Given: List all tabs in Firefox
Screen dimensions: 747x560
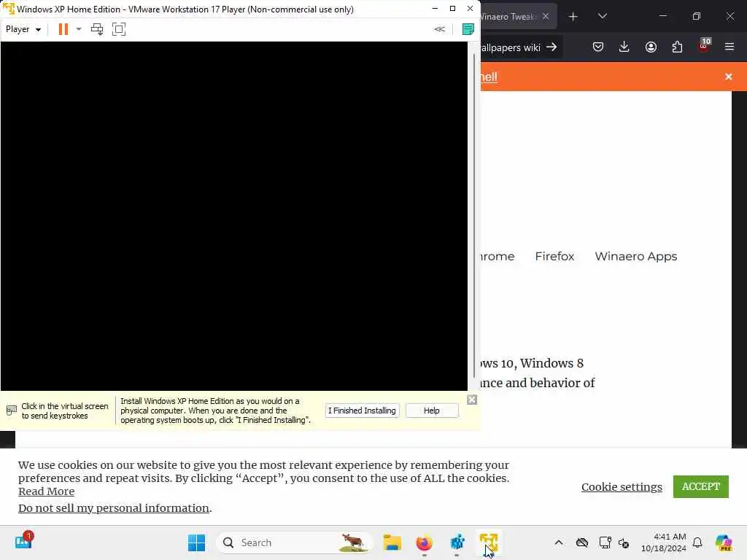Looking at the screenshot, I should 602,16.
